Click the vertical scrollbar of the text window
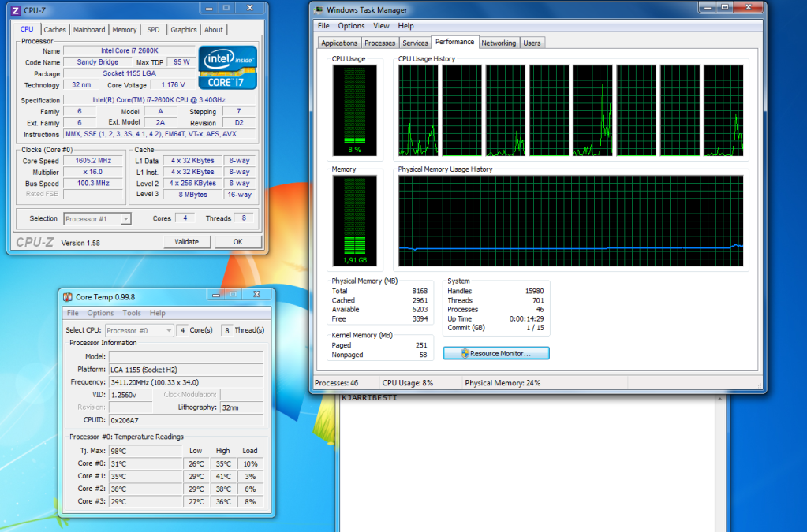The image size is (807, 532). click(719, 465)
